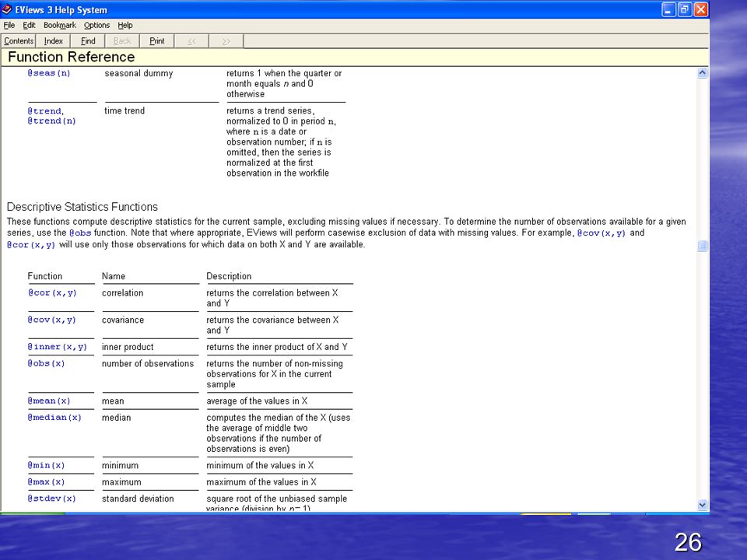Open the @seas(n) function link
This screenshot has width=747, height=560.
click(x=49, y=73)
